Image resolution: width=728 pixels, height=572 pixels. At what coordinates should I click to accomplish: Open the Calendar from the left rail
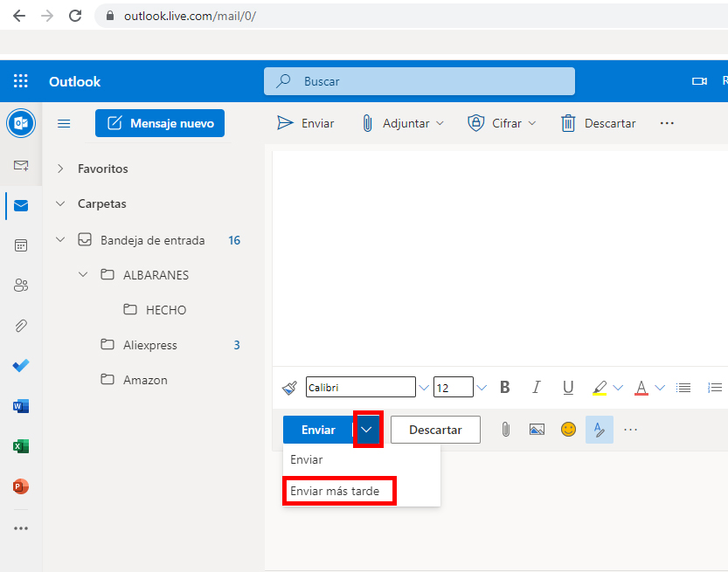[20, 245]
